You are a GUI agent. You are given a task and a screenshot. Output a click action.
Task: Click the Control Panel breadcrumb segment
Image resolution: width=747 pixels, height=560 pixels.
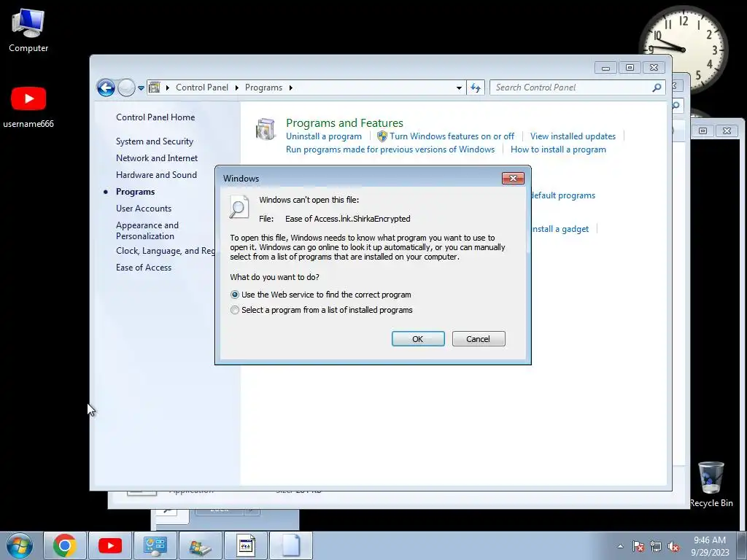[x=202, y=87]
